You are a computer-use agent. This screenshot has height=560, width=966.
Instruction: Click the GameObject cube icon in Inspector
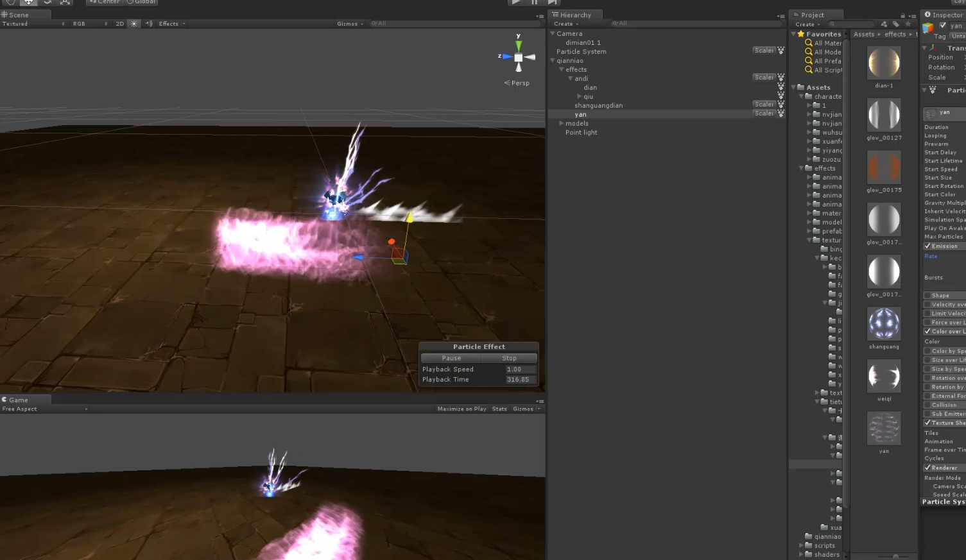coord(927,28)
